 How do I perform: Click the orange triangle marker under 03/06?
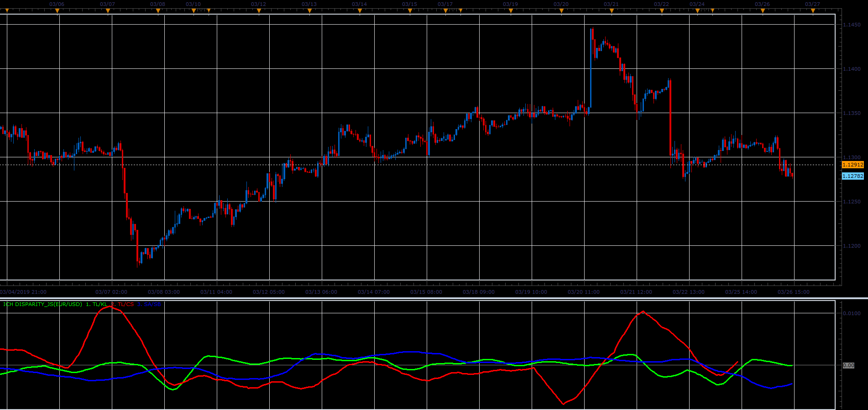tap(57, 11)
